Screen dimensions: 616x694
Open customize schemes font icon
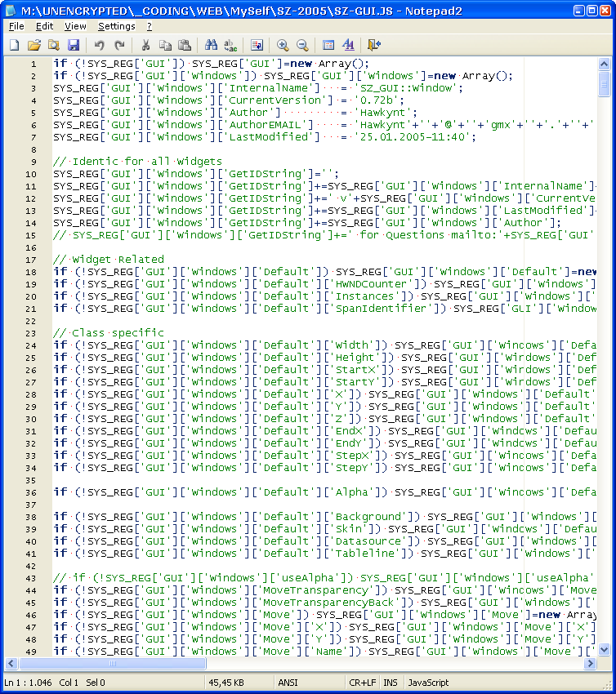(348, 45)
